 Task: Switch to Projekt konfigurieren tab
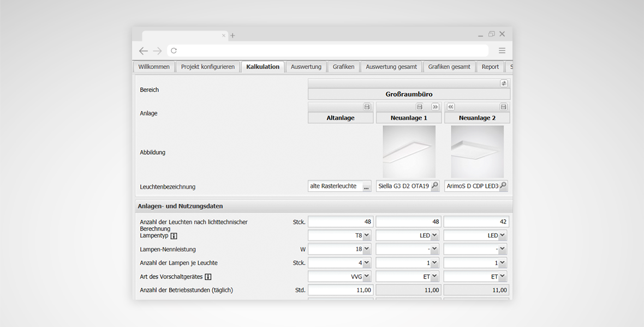208,67
